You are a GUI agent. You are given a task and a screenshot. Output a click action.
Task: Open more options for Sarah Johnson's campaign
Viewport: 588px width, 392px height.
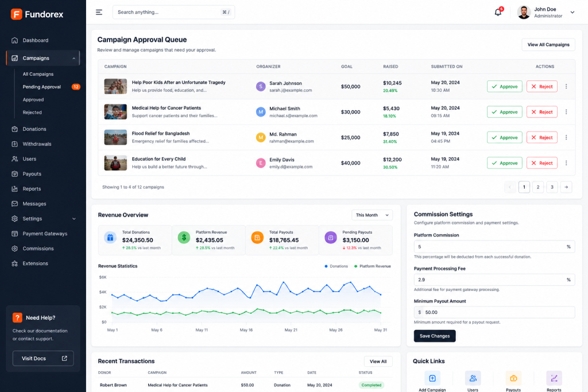(x=566, y=87)
